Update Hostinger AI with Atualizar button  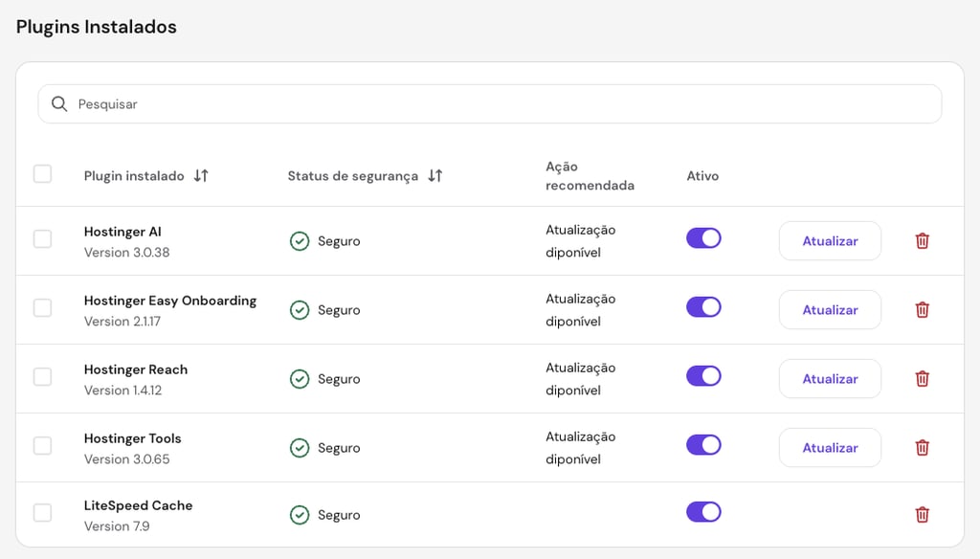tap(830, 240)
